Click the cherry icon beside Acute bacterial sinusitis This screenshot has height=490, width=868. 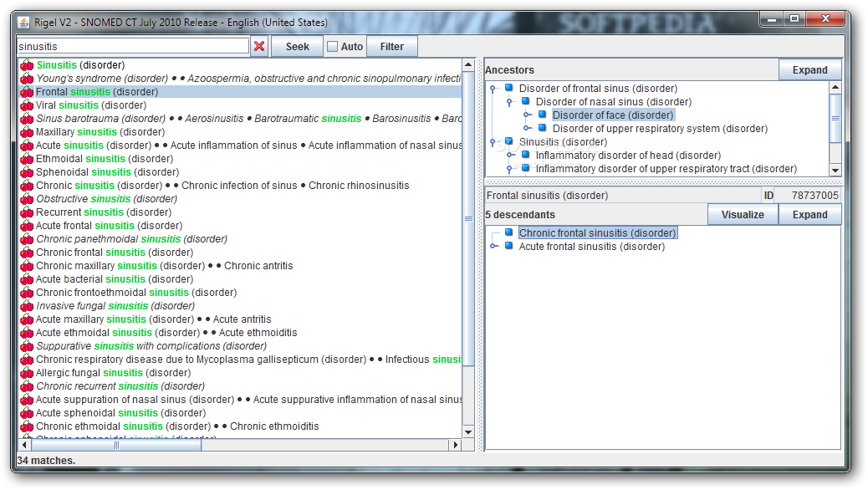[x=27, y=279]
